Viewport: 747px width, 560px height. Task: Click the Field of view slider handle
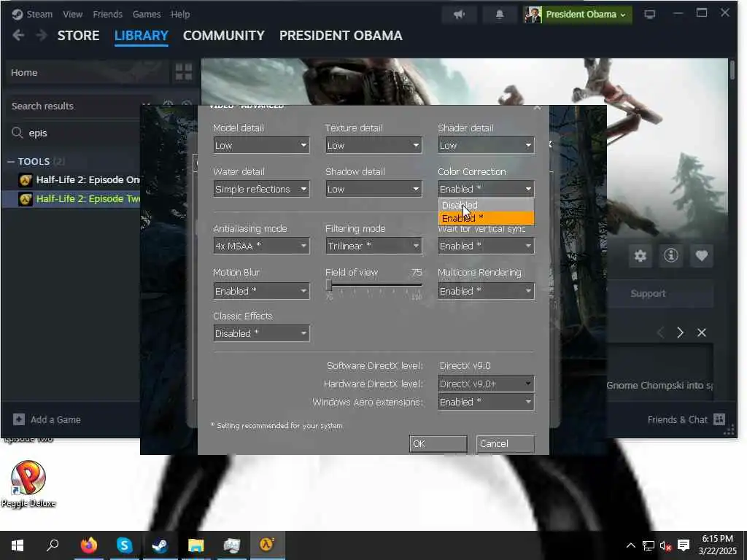click(329, 285)
